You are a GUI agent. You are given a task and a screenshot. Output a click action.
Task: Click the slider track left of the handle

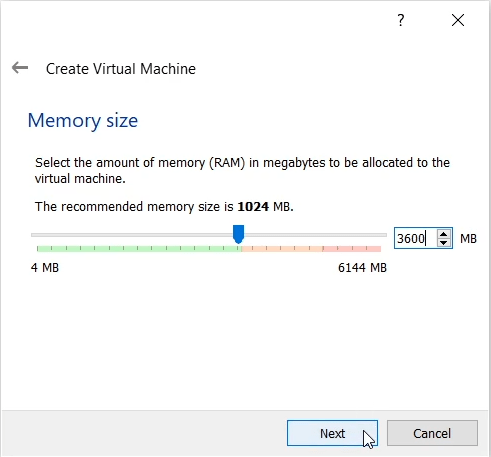pyautogui.click(x=132, y=235)
